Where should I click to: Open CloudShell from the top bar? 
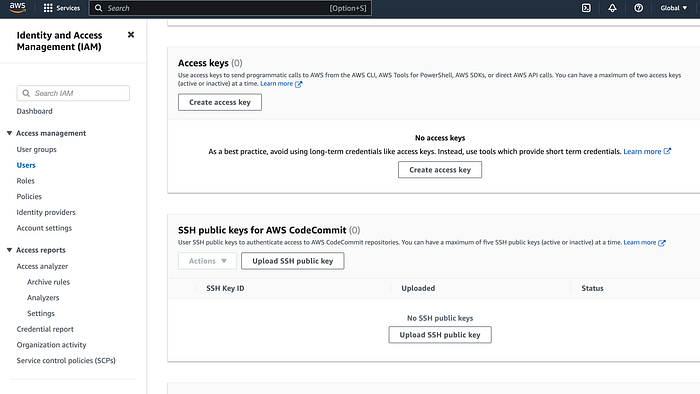[586, 8]
